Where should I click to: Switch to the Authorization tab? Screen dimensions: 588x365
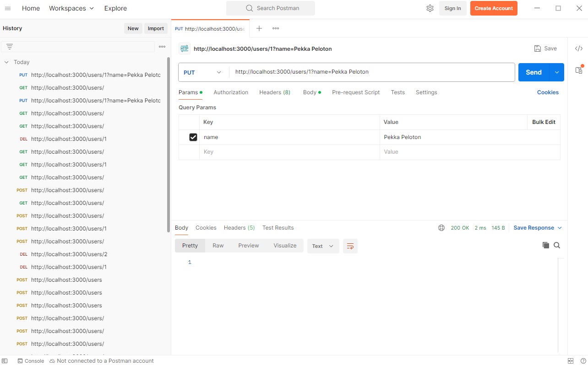(x=230, y=92)
